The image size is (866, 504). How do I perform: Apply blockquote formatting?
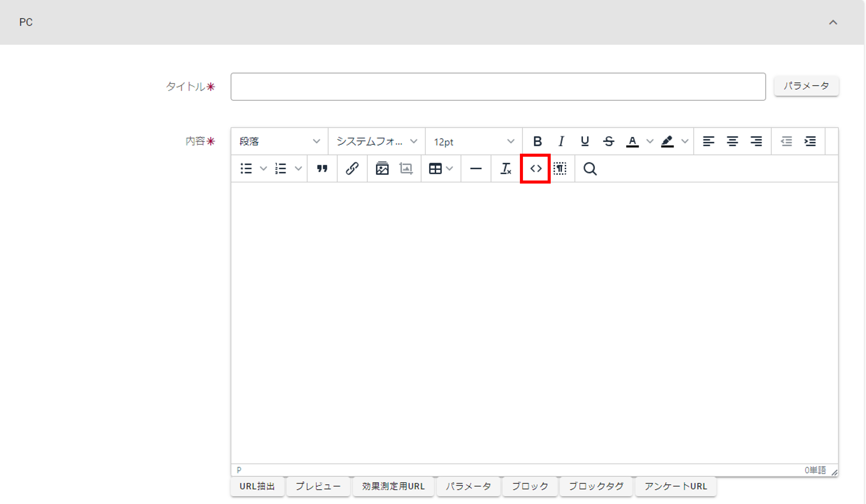tap(322, 169)
